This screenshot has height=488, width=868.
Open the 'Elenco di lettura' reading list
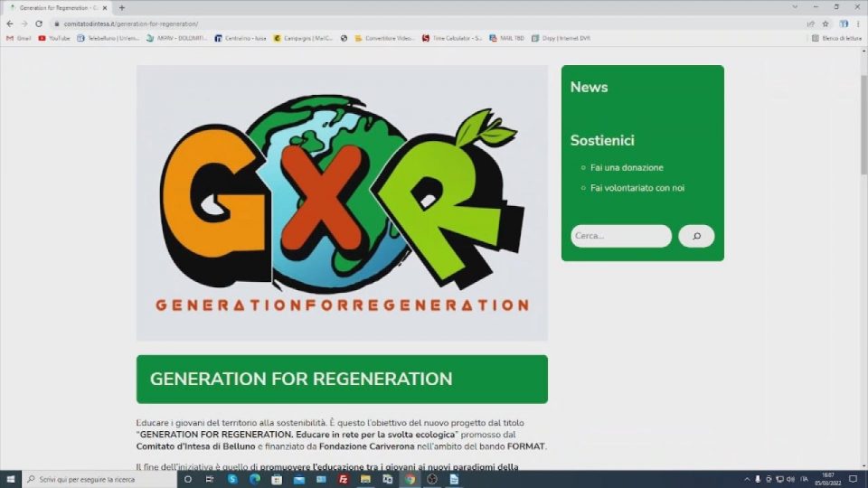pos(836,38)
